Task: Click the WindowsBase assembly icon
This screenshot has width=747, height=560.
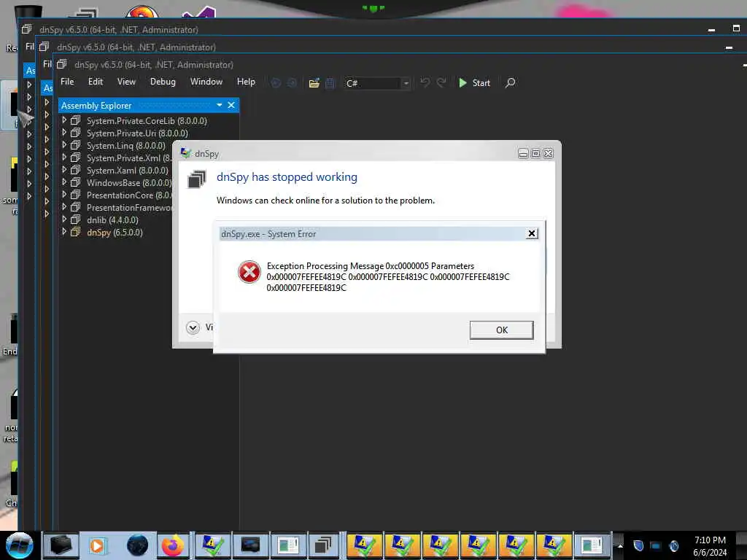Action: (76, 182)
